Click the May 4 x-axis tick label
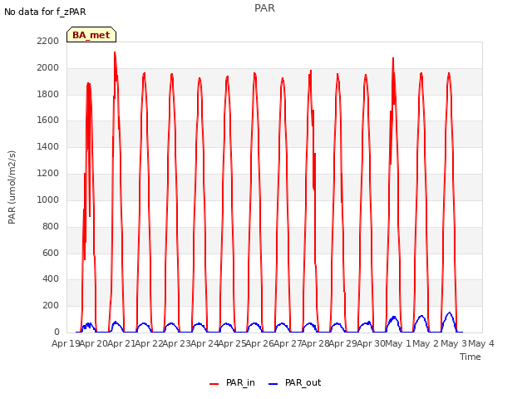This screenshot has width=532, height=399. pos(481,343)
